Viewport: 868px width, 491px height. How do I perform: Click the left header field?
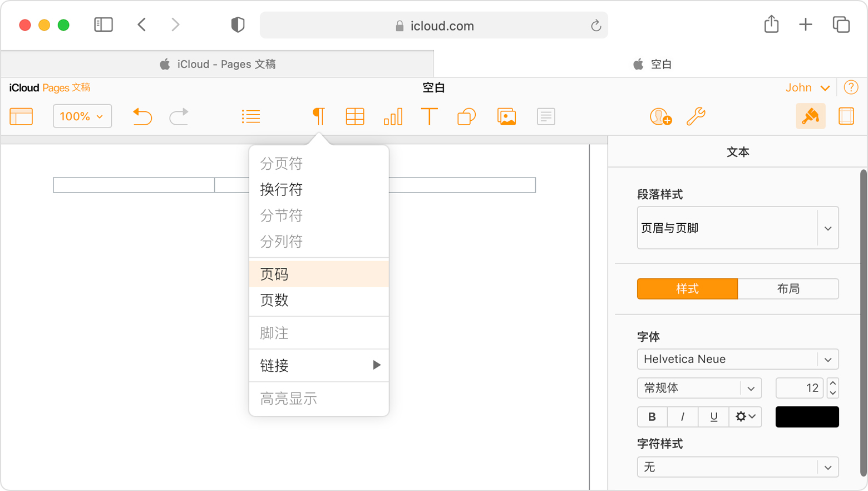(x=134, y=185)
